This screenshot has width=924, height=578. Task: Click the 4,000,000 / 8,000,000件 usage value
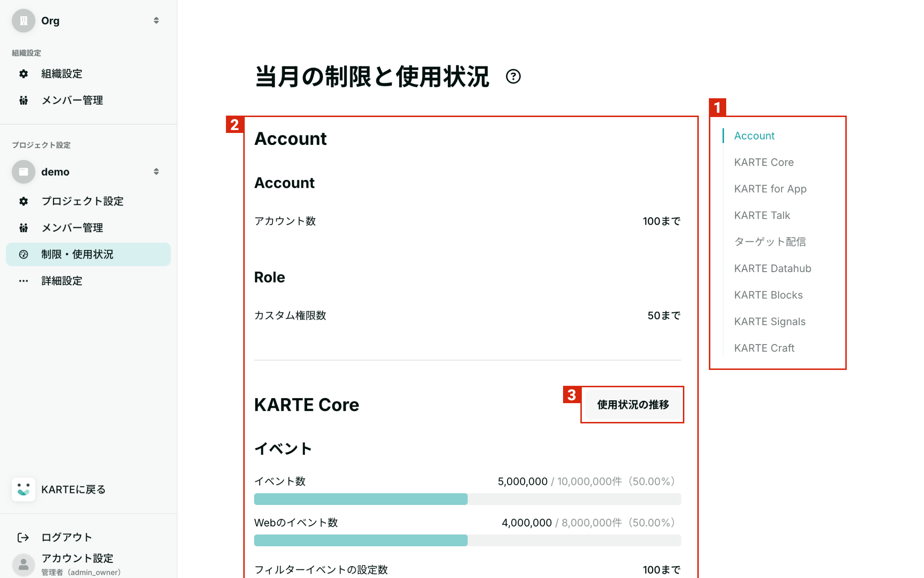(588, 523)
